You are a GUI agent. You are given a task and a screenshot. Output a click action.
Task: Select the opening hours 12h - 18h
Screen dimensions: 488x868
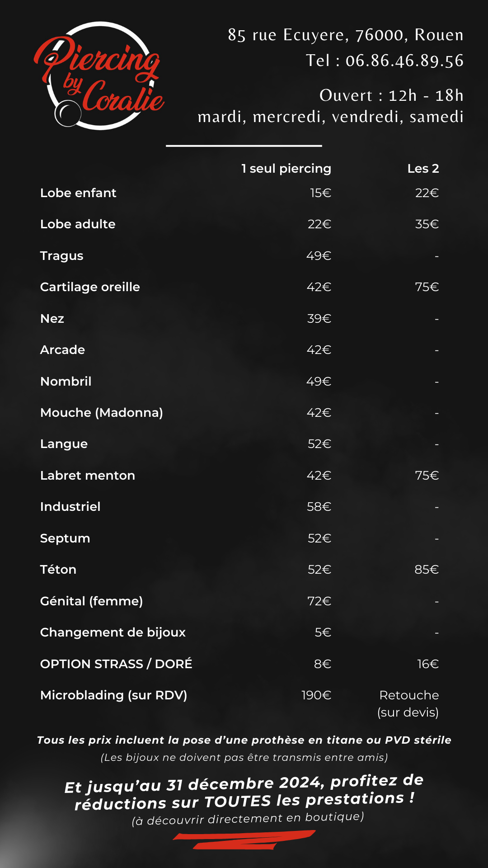click(x=426, y=95)
